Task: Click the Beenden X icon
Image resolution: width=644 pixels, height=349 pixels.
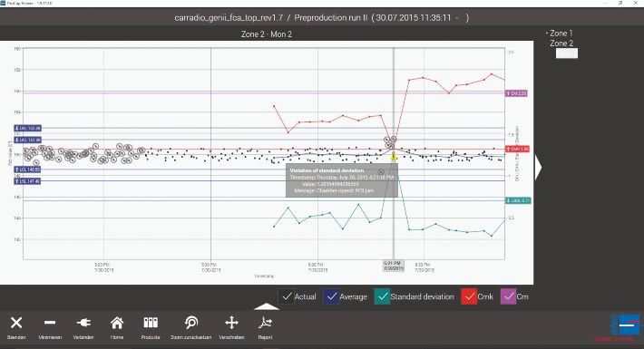Action: coord(16,323)
